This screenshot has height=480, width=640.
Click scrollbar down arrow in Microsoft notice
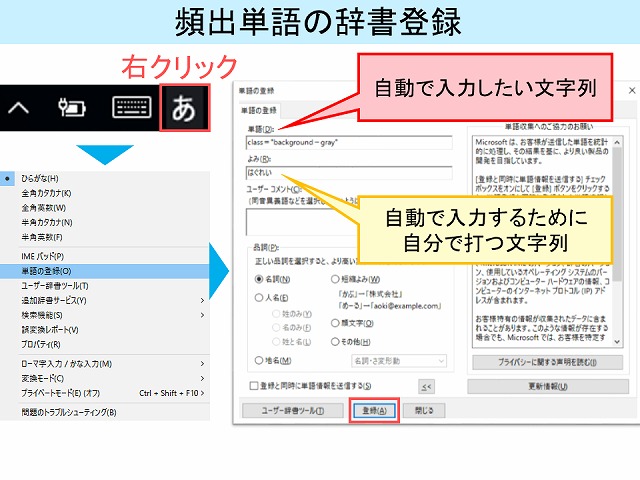[x=617, y=342]
